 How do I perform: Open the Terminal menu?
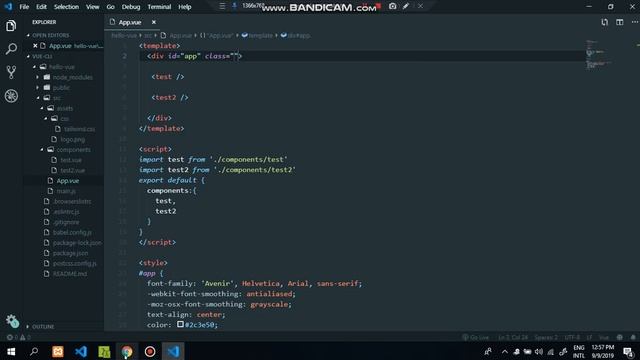pos(159,7)
